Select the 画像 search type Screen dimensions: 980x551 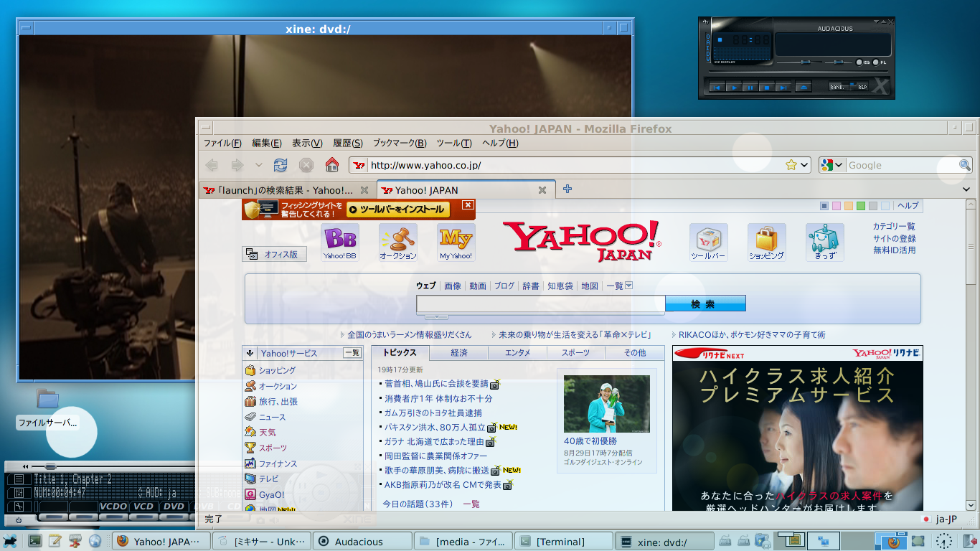pyautogui.click(x=453, y=286)
